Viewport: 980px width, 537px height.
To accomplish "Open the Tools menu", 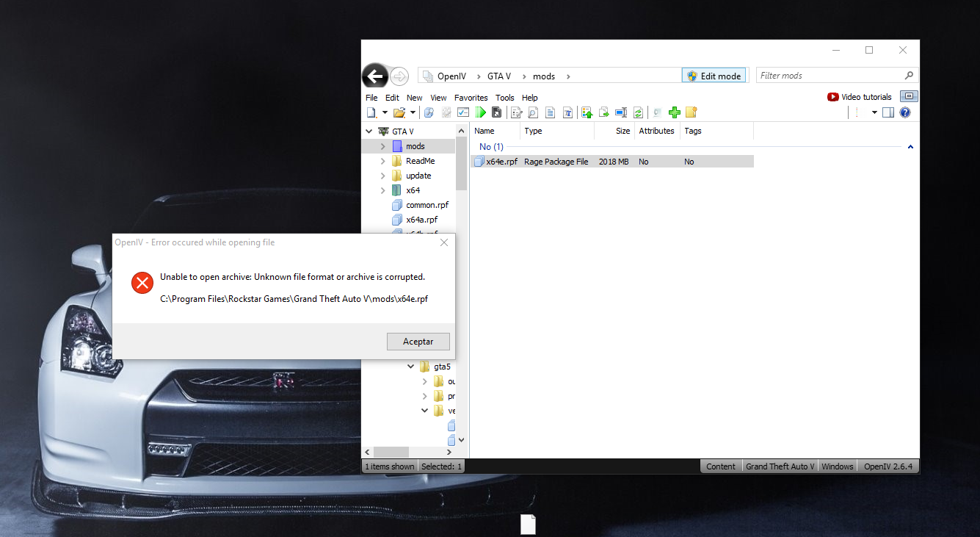I will pos(505,98).
